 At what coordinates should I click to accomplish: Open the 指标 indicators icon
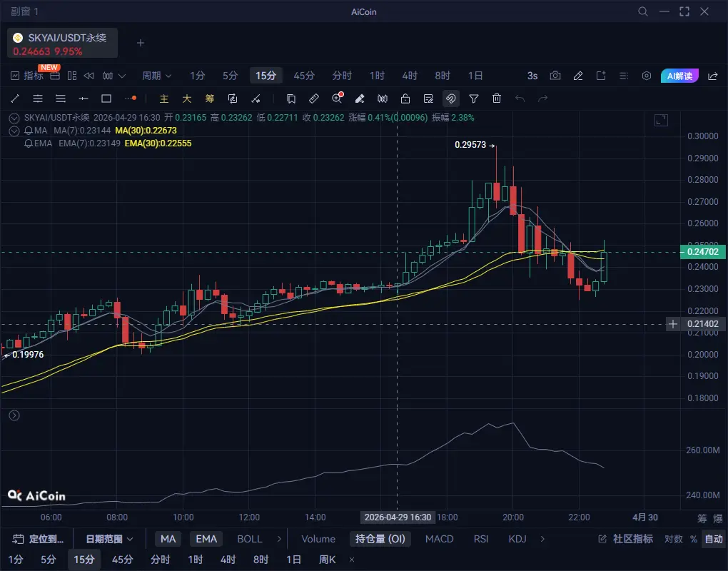point(15,76)
